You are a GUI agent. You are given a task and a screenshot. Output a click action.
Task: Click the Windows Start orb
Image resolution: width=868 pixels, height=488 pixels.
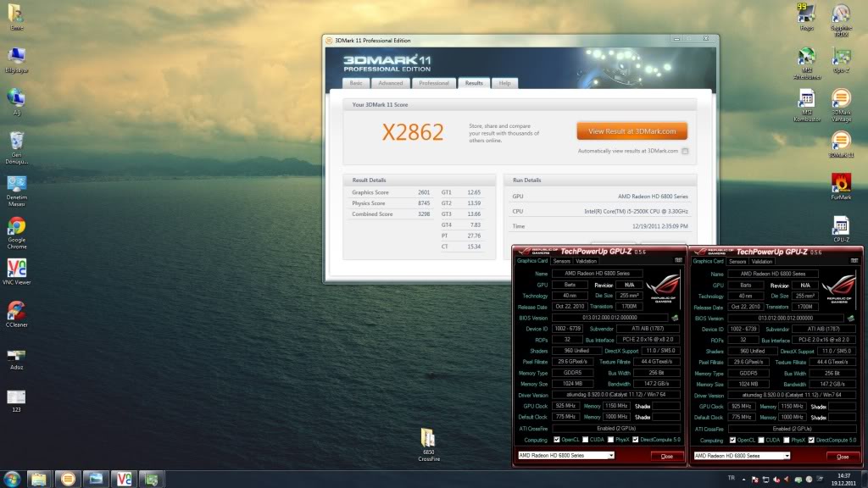(x=12, y=479)
